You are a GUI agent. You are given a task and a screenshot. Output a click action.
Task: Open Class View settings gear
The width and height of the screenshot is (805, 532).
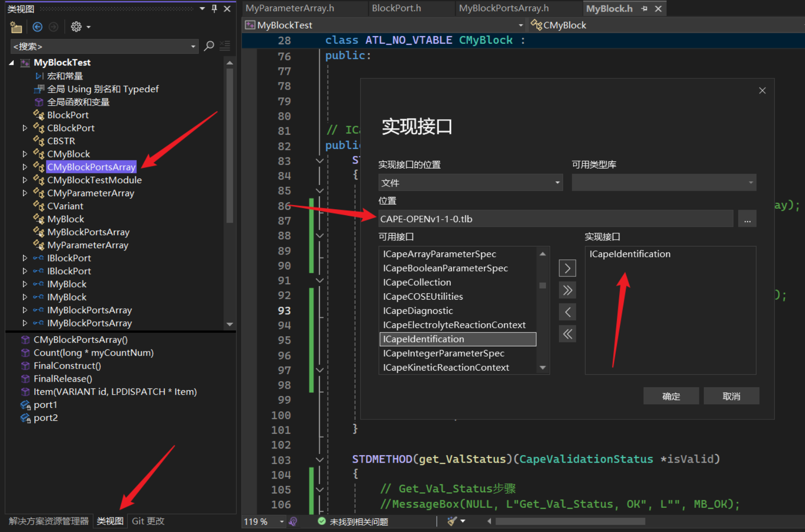click(76, 27)
